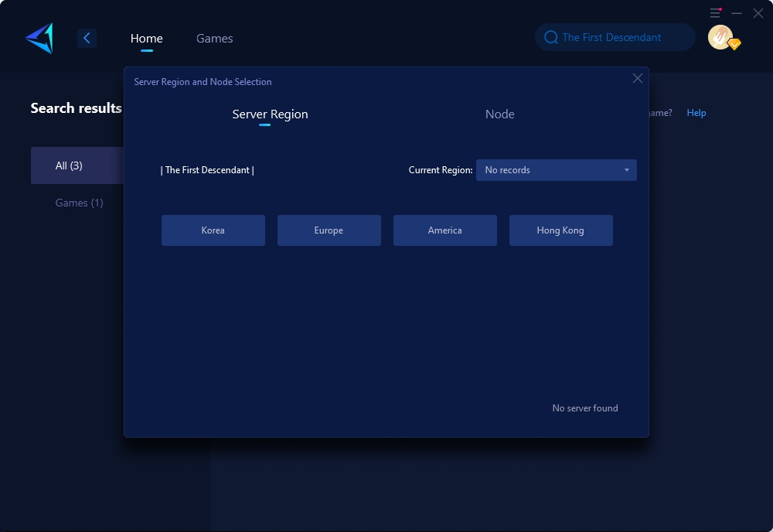This screenshot has width=773, height=532.
Task: Close the Server Region and Node Selection dialog
Action: click(638, 78)
